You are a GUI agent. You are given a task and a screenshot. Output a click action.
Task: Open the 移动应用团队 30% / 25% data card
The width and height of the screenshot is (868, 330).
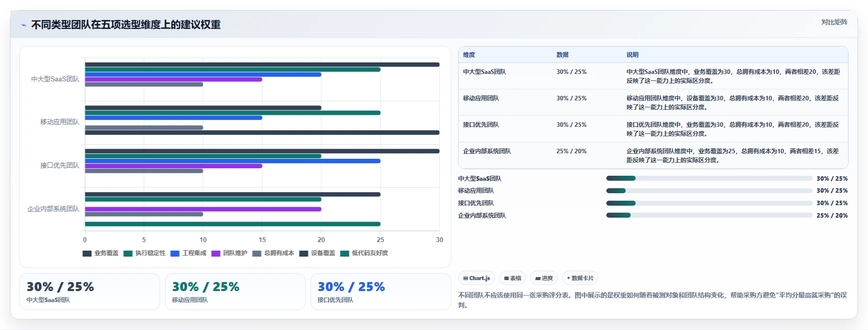235,292
